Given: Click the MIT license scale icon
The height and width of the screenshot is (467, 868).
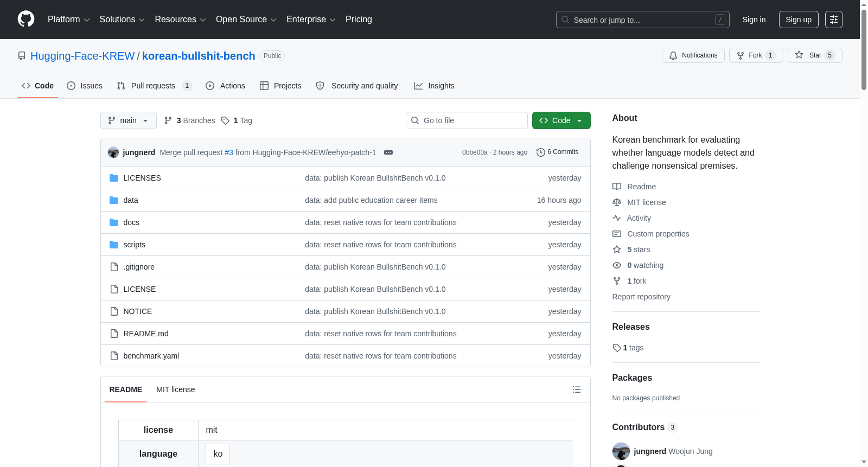Looking at the screenshot, I should point(617,202).
